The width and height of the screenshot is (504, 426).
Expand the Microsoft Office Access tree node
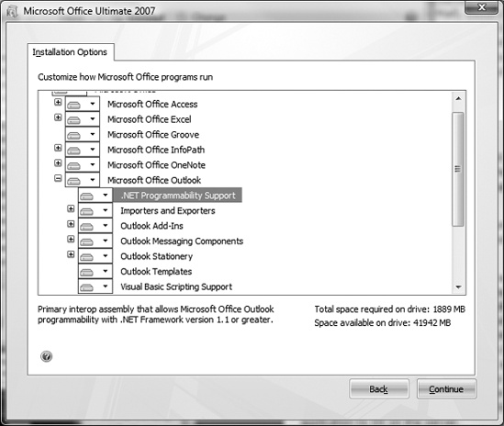pyautogui.click(x=58, y=102)
